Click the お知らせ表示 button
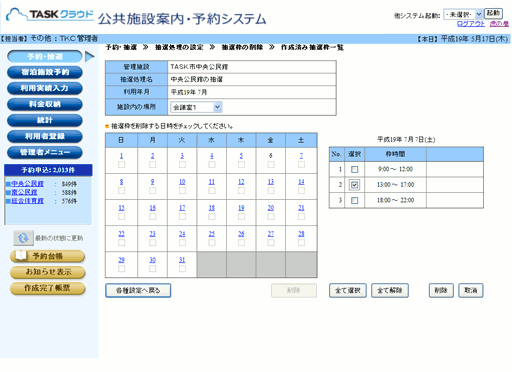The height and width of the screenshot is (372, 512). click(x=48, y=272)
